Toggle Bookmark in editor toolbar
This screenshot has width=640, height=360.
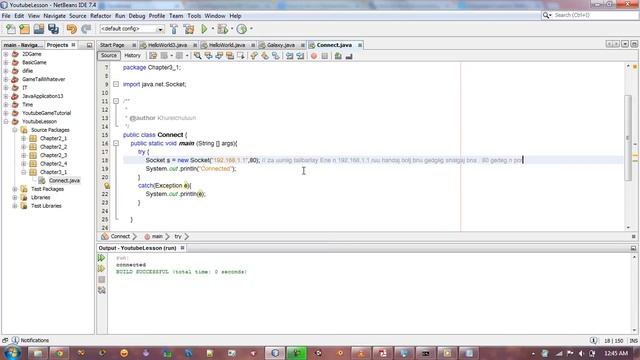[x=276, y=56]
